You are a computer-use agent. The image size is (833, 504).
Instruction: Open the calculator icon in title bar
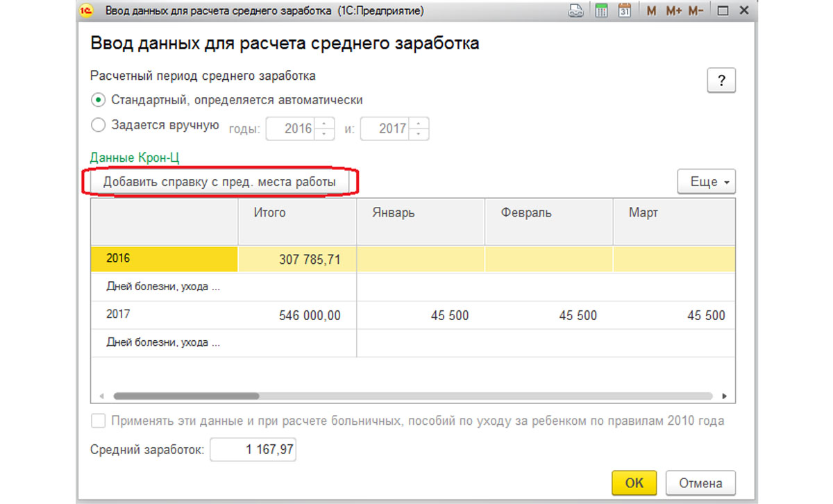click(602, 11)
